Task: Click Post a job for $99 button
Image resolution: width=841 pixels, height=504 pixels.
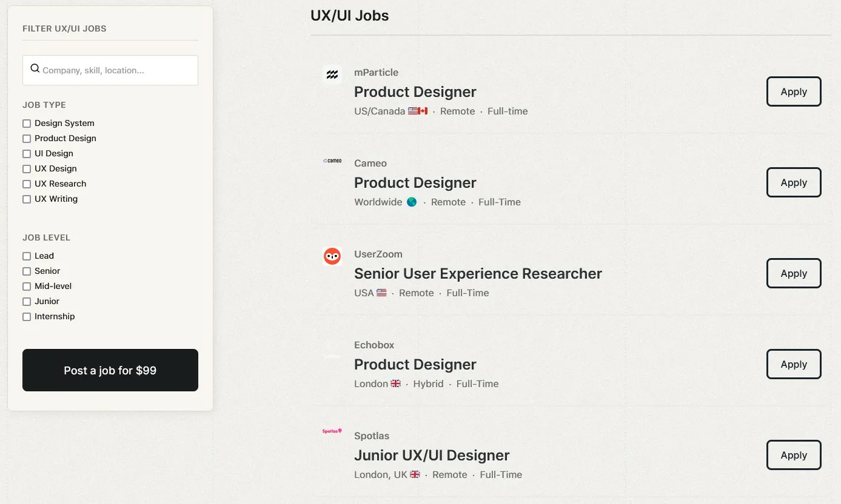Action: click(x=110, y=370)
